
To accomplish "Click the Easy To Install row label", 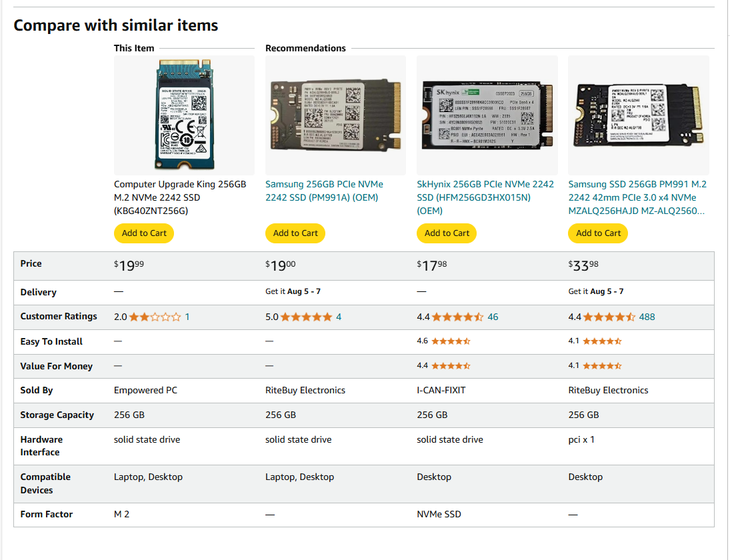I will [x=51, y=342].
